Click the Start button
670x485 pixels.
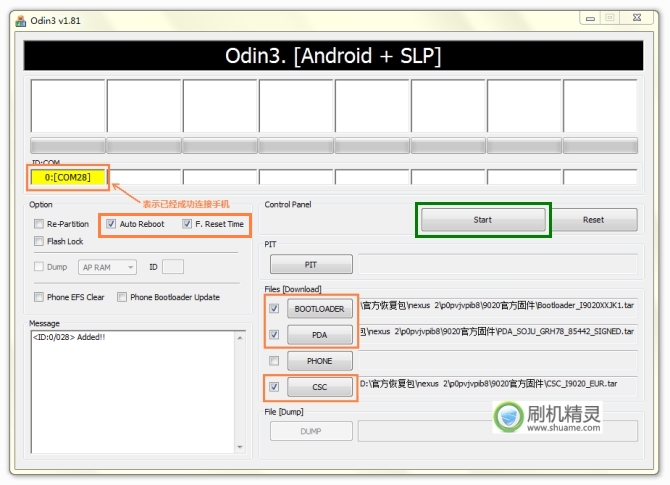tap(483, 220)
